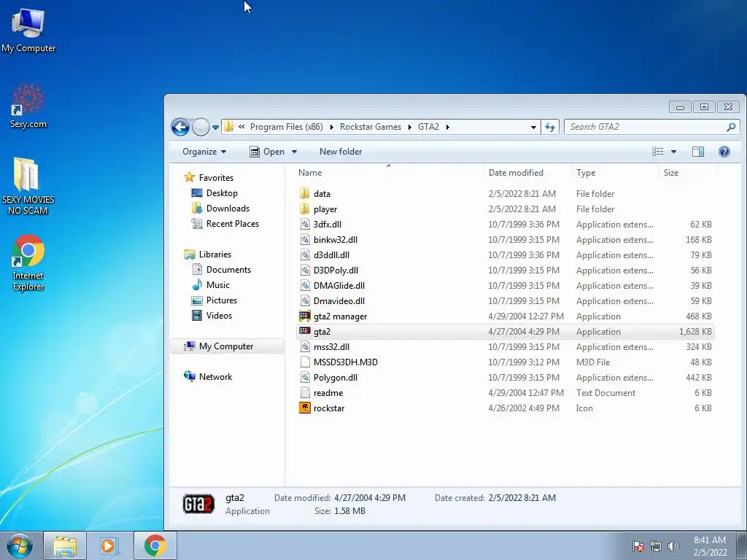Click the blue Help icon
Image resolution: width=747 pixels, height=560 pixels.
coord(724,152)
